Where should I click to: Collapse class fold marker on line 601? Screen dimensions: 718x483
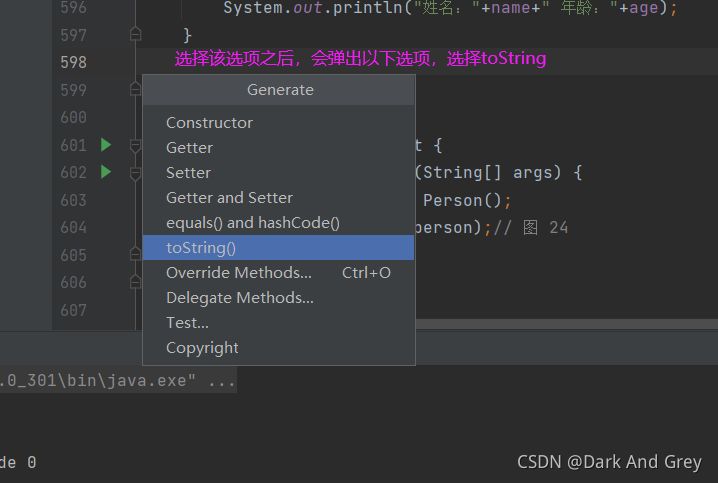coord(136,146)
